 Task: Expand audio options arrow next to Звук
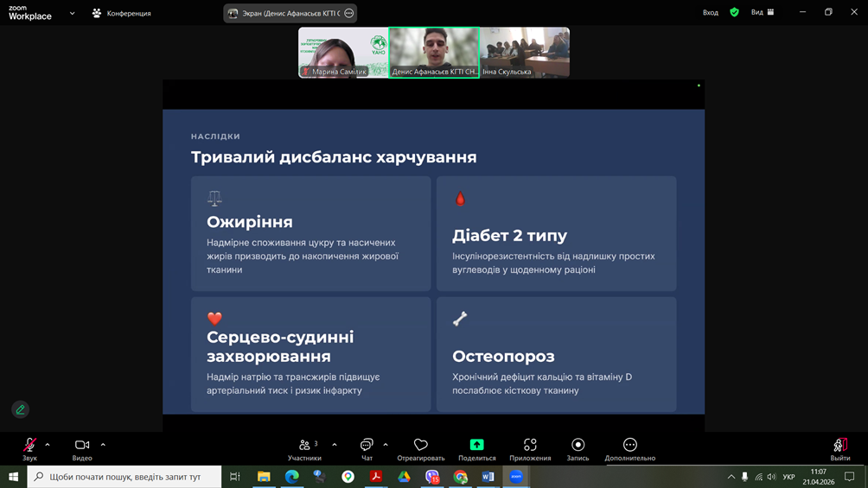pyautogui.click(x=48, y=445)
